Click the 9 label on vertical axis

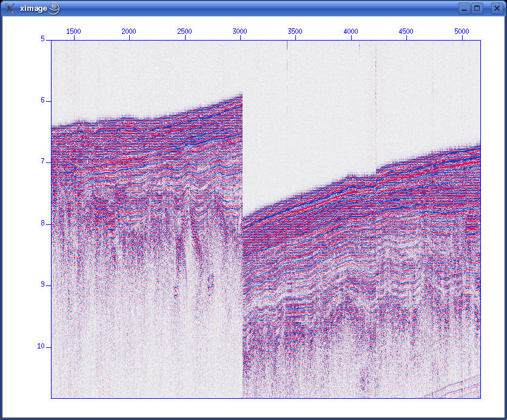click(x=42, y=285)
